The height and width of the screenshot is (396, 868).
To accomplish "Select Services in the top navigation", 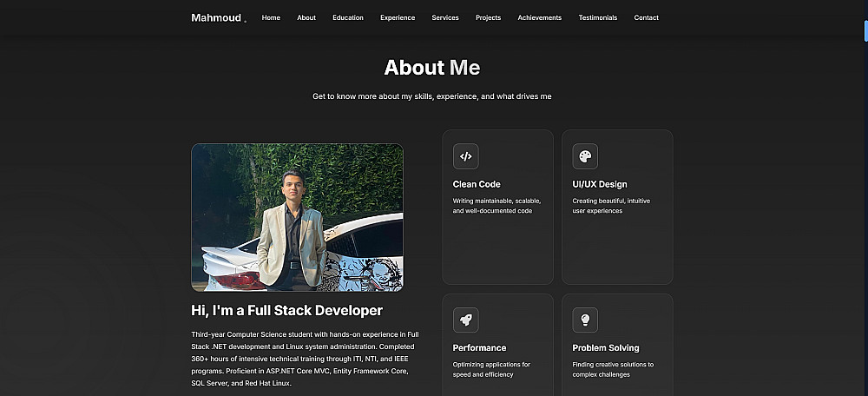I will 445,17.
